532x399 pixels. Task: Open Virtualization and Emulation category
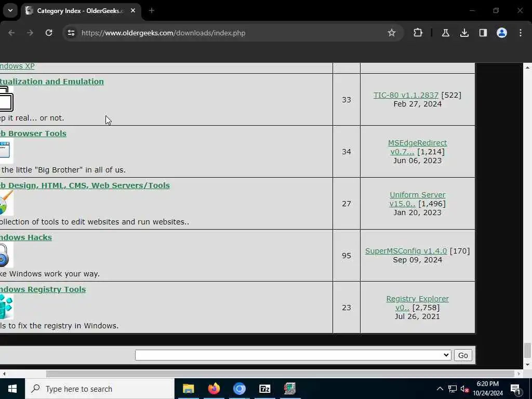(x=52, y=82)
